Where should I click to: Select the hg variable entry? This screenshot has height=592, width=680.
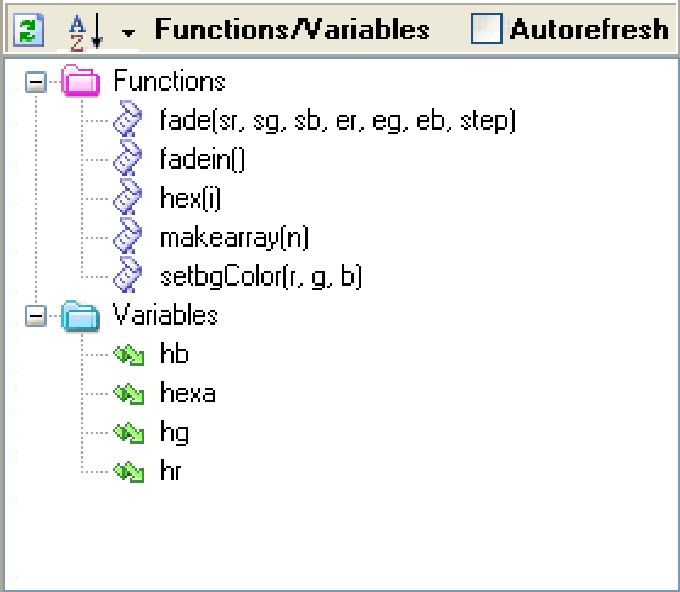(x=174, y=433)
